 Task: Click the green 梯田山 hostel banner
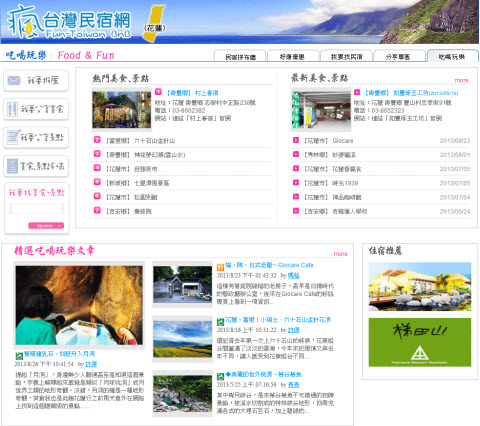pyautogui.click(x=420, y=342)
